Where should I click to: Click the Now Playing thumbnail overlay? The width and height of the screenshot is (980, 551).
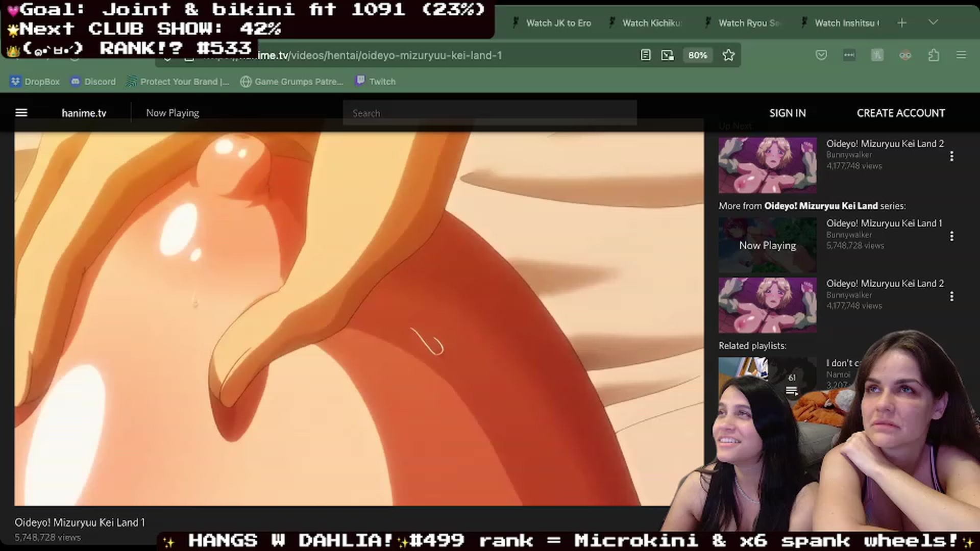tap(767, 245)
